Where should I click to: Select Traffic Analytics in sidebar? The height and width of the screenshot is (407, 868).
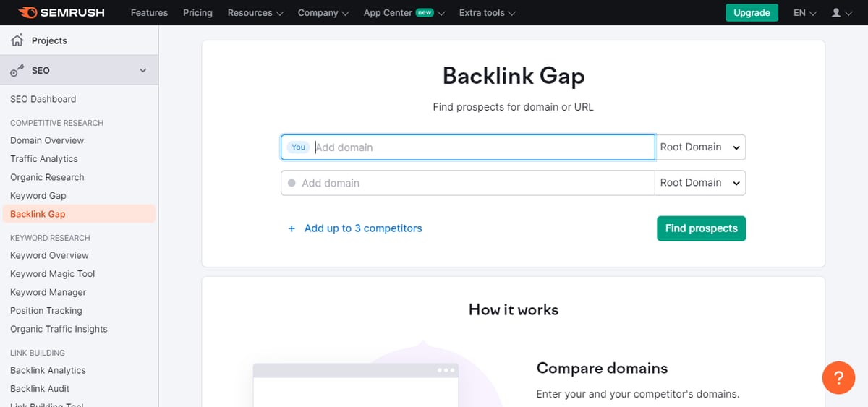(44, 159)
